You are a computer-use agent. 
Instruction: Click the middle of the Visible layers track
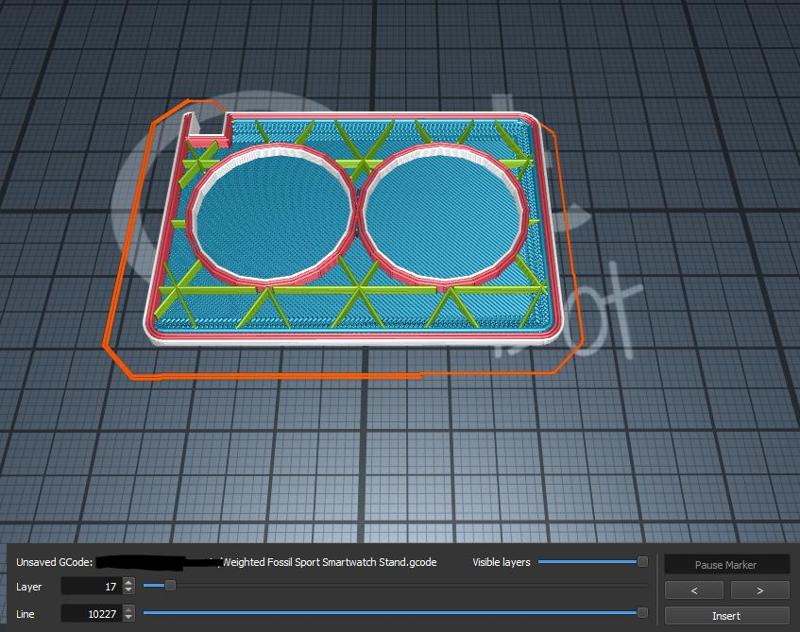pyautogui.click(x=590, y=562)
